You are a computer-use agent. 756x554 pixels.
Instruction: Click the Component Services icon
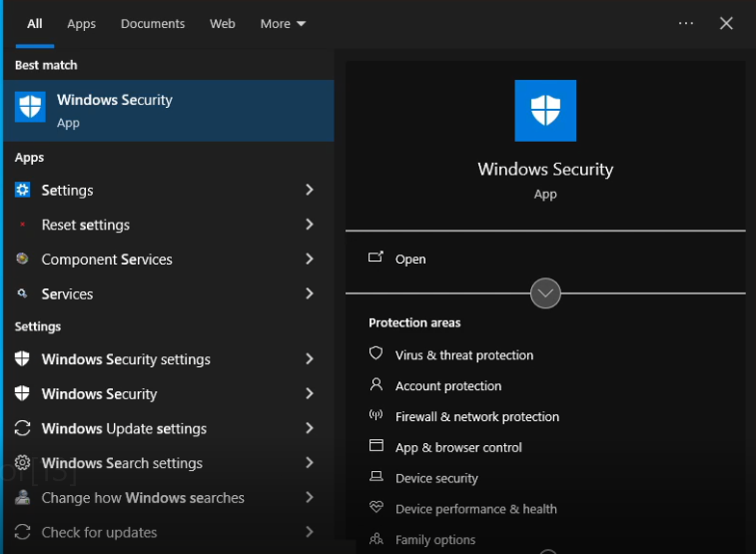pos(22,259)
